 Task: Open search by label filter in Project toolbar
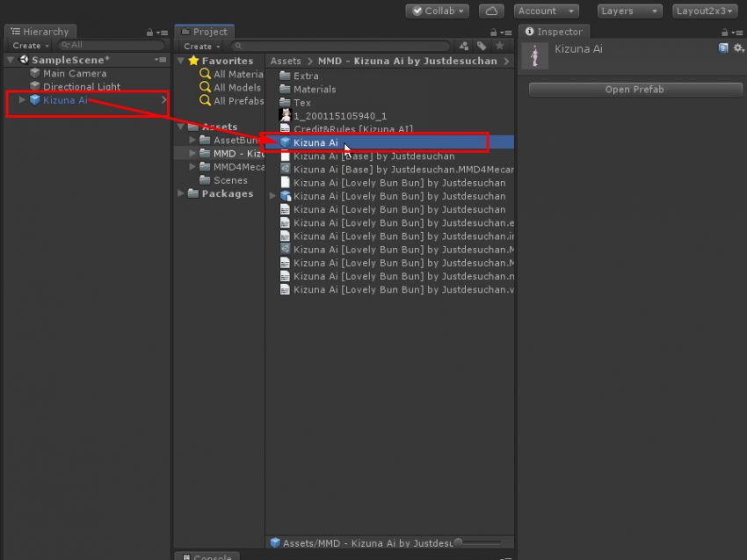click(x=481, y=45)
